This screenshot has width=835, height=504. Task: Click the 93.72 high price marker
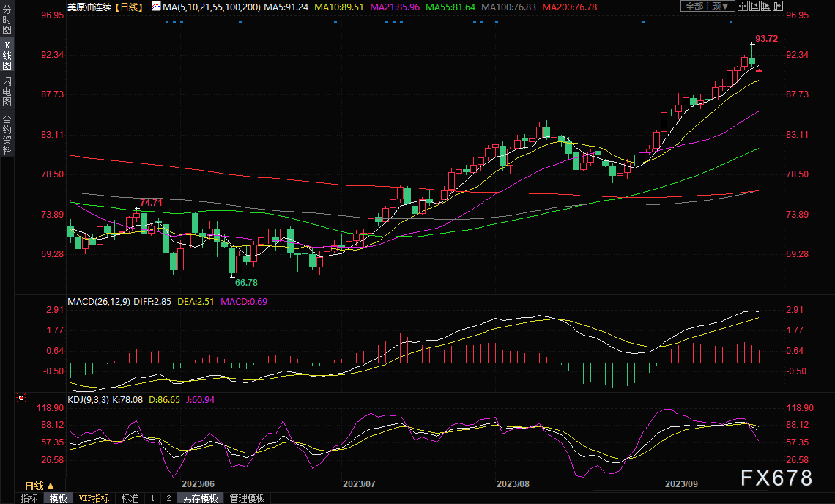tap(766, 38)
